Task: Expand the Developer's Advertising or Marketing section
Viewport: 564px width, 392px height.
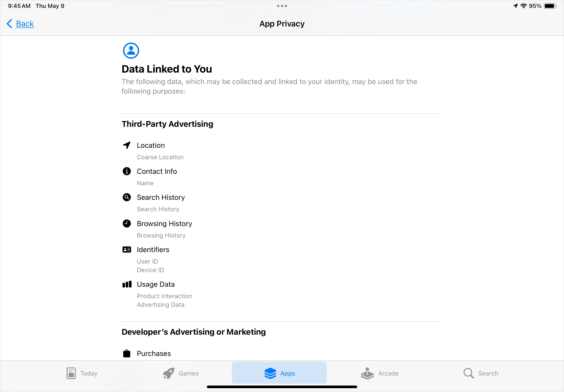Action: tap(193, 332)
